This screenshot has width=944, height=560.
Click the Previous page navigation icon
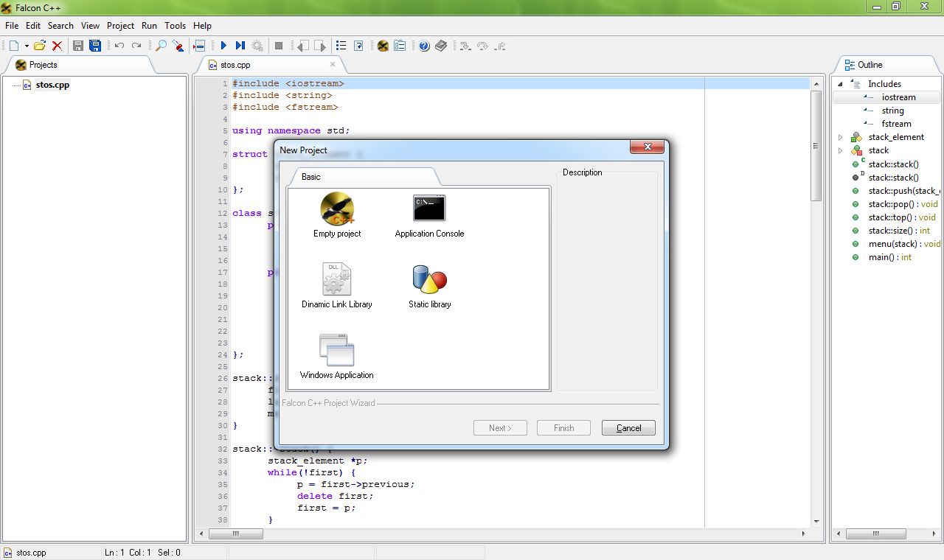[303, 46]
